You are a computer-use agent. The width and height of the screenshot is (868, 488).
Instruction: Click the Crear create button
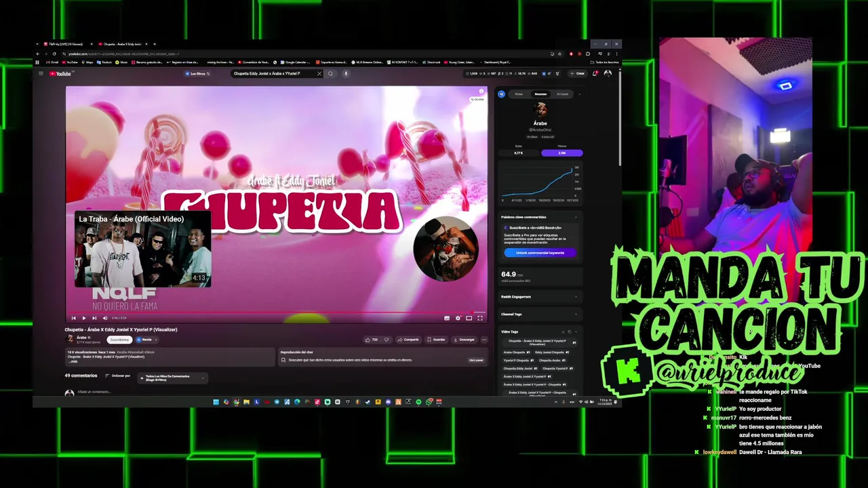(x=578, y=73)
